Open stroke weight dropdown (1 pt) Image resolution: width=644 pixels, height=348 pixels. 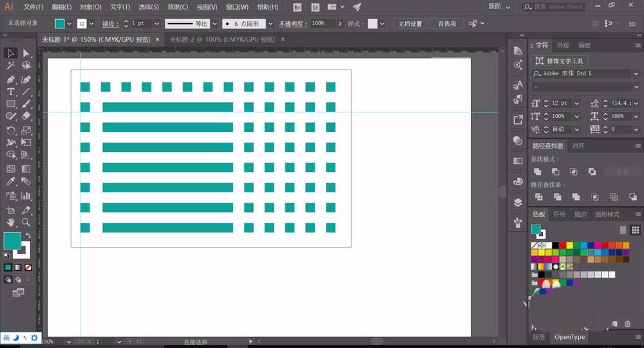point(156,24)
